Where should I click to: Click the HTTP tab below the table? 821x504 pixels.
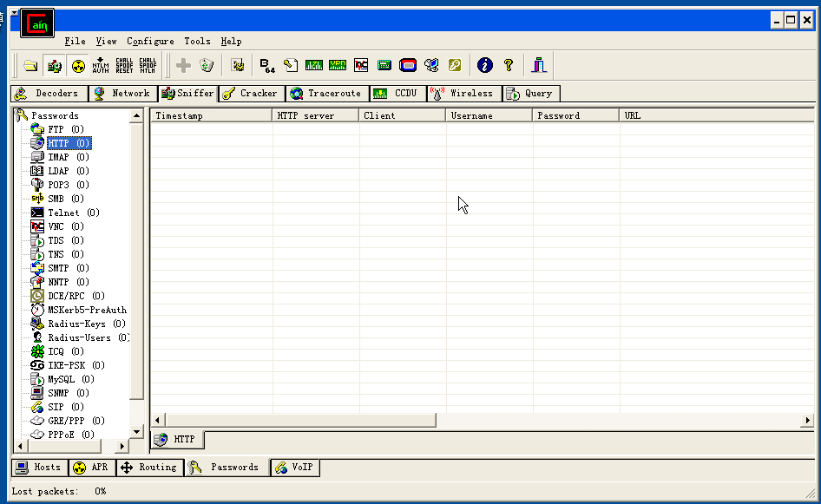click(x=178, y=439)
